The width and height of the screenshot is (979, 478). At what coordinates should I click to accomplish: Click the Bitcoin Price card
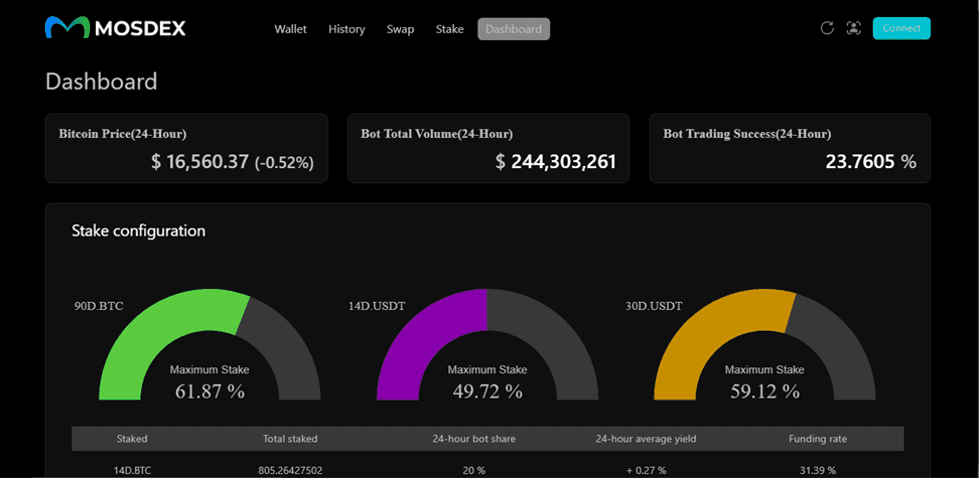[x=186, y=148]
